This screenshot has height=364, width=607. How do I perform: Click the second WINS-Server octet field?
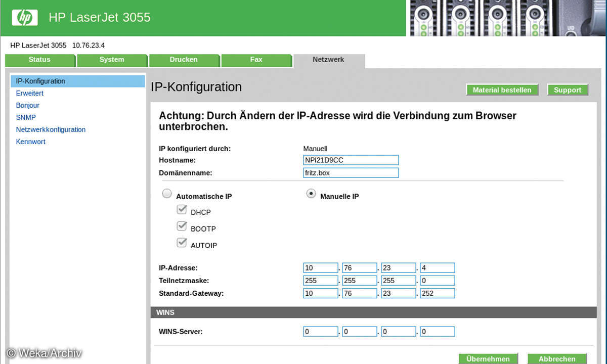[360, 332]
